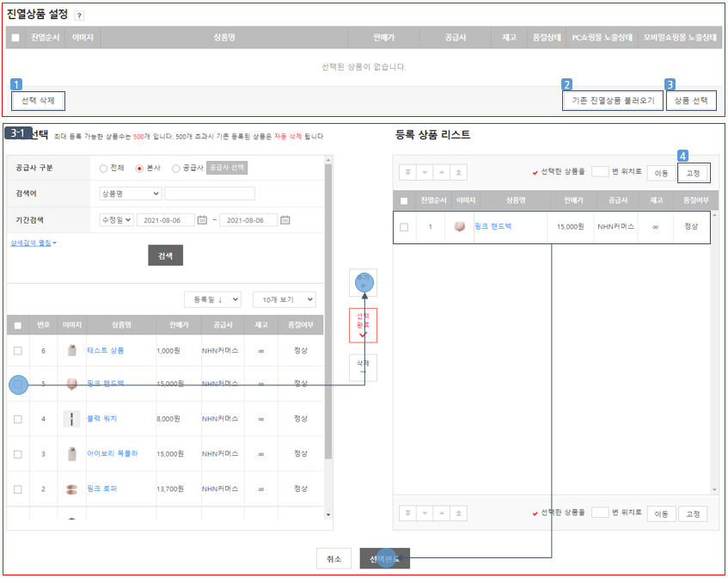728x578 pixels.
Task: Open the 아이보리 목폴라 product link
Action: pos(113,453)
